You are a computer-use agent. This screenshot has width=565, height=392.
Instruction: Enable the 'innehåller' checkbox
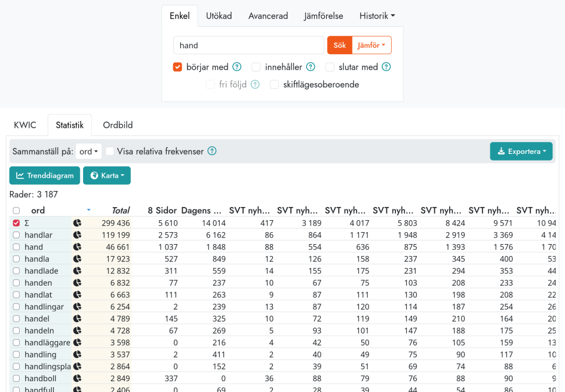pyautogui.click(x=256, y=67)
